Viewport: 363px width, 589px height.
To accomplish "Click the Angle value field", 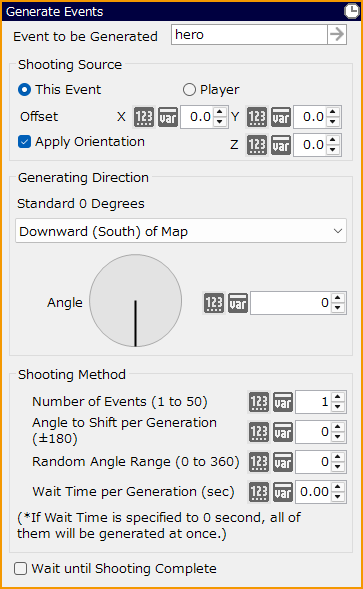I will [x=291, y=303].
